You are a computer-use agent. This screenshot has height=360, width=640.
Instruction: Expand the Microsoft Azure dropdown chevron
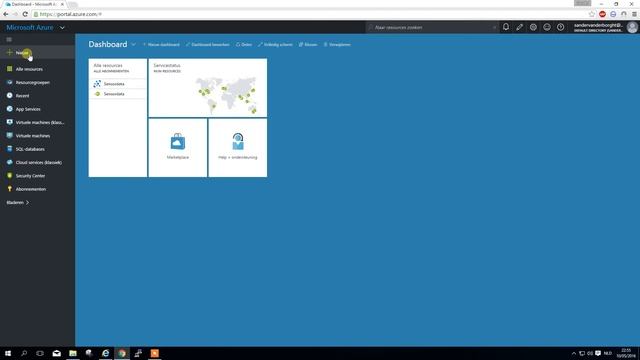click(62, 28)
